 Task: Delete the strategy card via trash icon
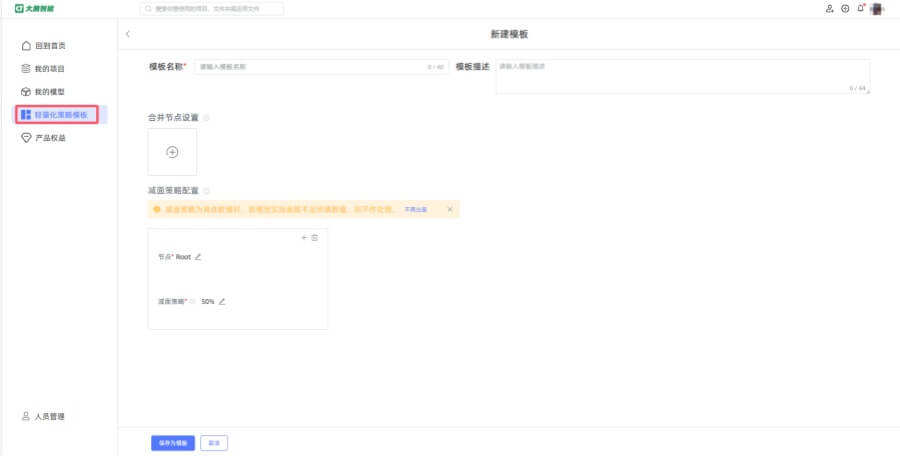tap(315, 238)
